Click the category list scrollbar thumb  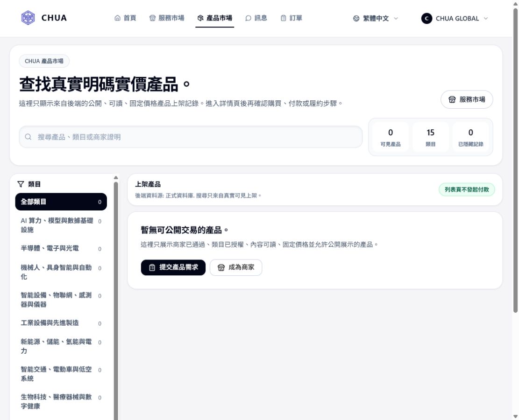point(116,301)
